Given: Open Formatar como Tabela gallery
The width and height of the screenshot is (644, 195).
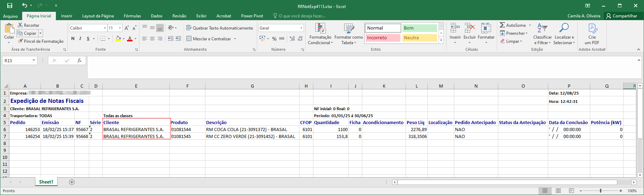Looking at the screenshot, I should pos(349,34).
